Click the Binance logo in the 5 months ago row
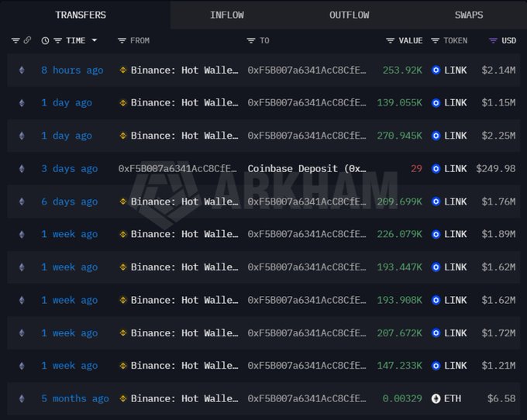Image resolution: width=527 pixels, height=420 pixels. [x=123, y=398]
